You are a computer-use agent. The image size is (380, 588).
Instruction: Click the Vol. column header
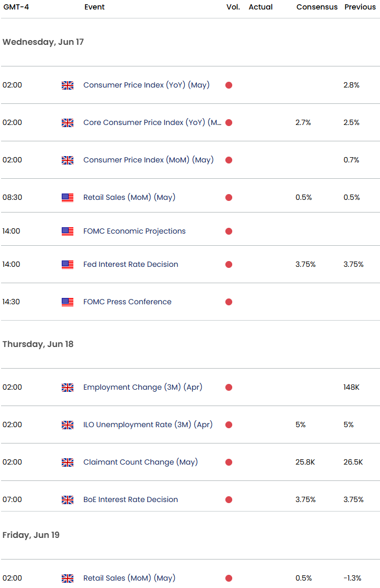(233, 7)
